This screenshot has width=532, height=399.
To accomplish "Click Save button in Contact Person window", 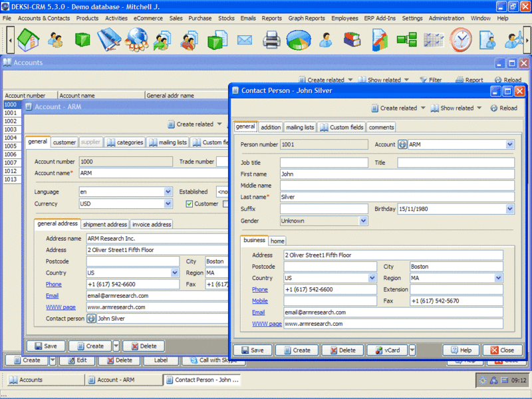I will tap(253, 350).
